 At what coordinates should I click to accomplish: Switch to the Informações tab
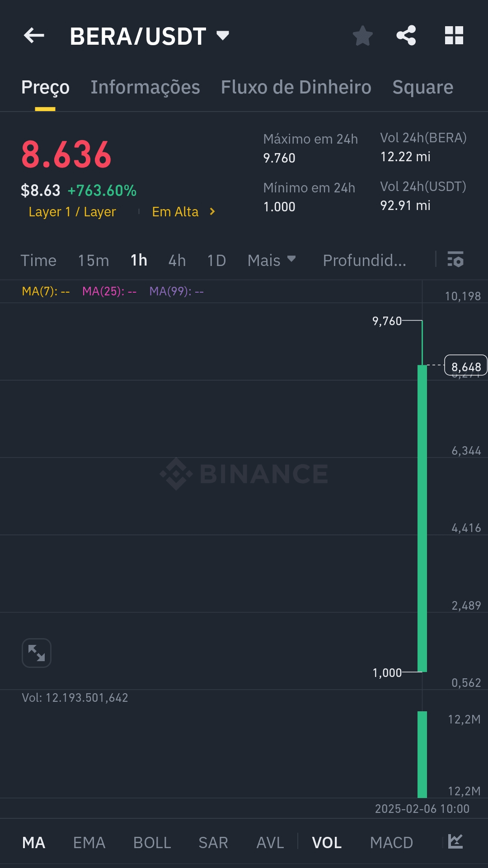[x=145, y=87]
